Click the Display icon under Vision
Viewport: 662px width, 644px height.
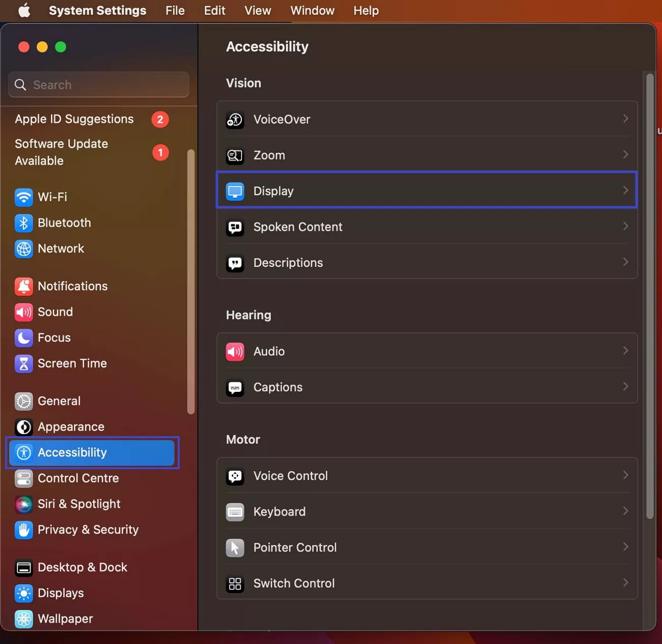pyautogui.click(x=235, y=191)
